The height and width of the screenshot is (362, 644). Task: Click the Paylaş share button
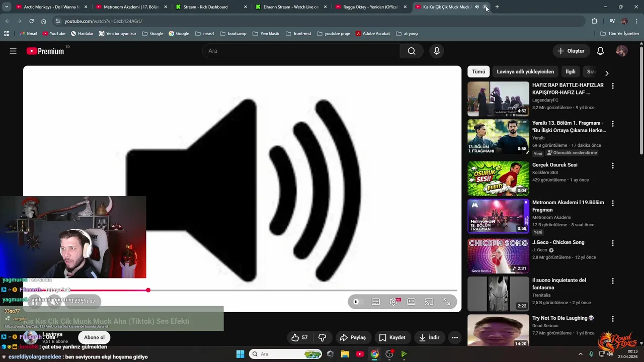point(353,337)
